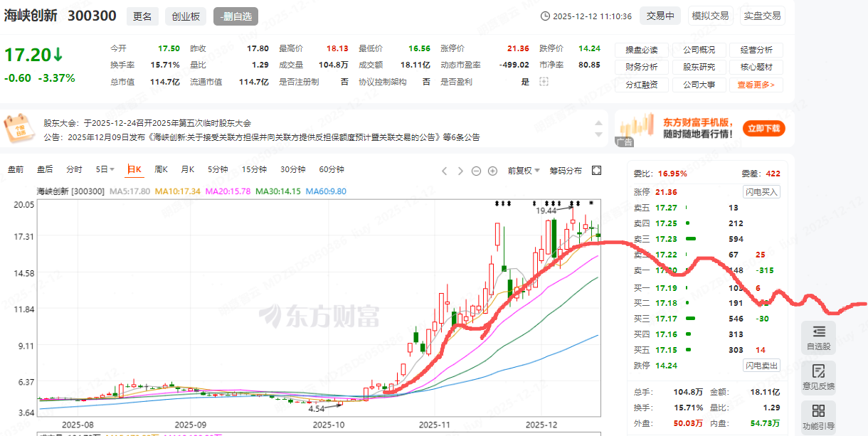The image size is (868, 436).
Task: Zoom out chart with minus circle icon
Action: coord(476,171)
